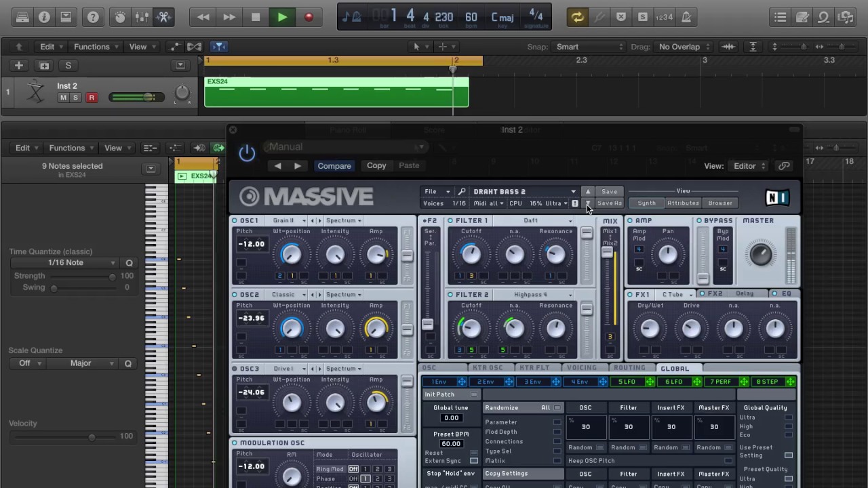Toggle the Solo S button in control bar

click(x=643, y=17)
